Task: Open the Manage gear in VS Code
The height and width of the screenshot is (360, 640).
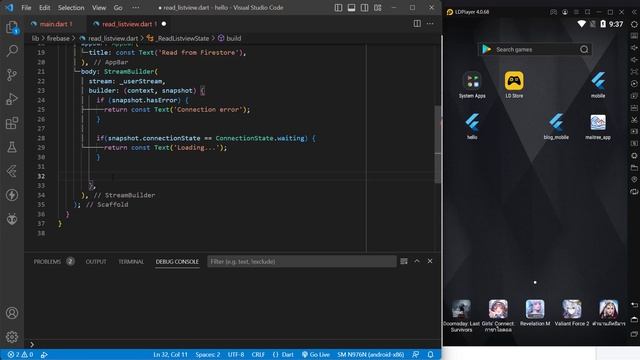Action: pos(12,337)
